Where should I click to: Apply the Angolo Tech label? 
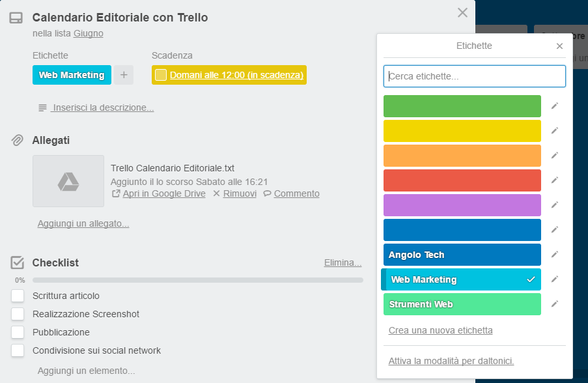tap(462, 255)
